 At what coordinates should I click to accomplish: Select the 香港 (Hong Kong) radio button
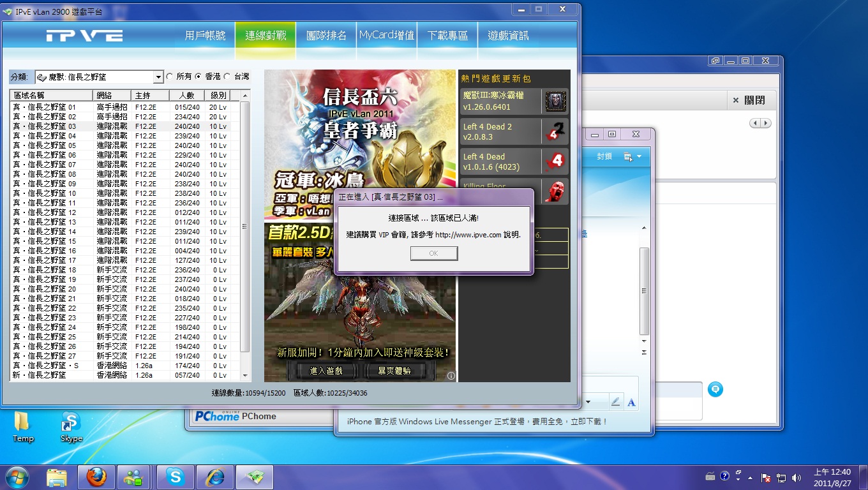(198, 77)
